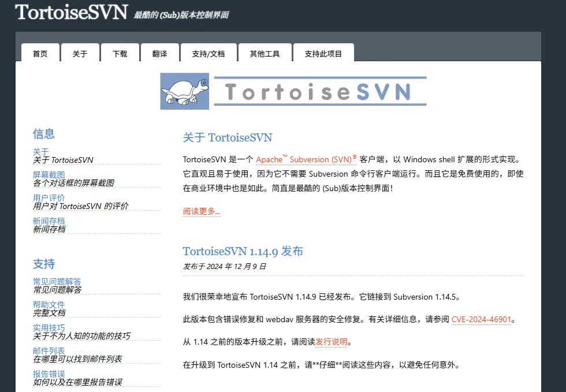The height and width of the screenshot is (392, 566).
Task: Open the 用户评价 sidebar link
Action: (x=49, y=198)
